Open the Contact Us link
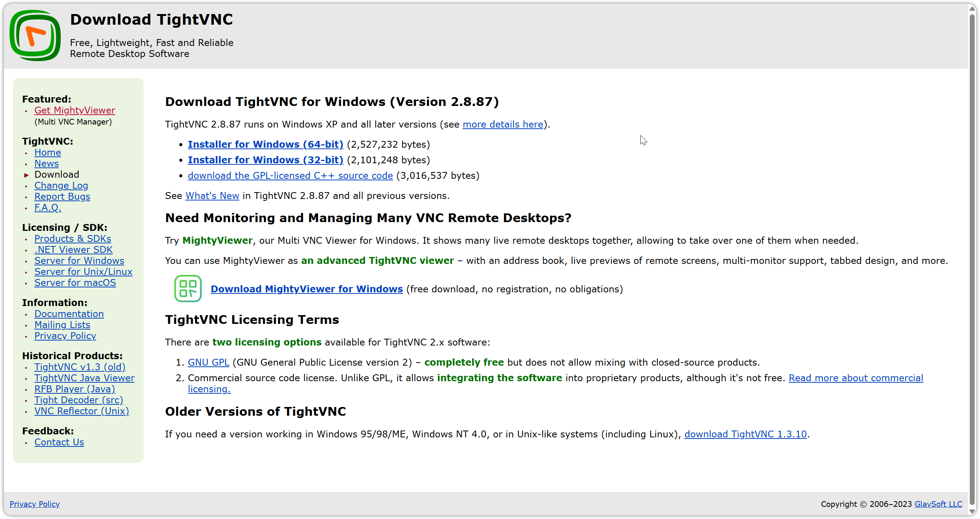This screenshot has height=519, width=980. [59, 443]
